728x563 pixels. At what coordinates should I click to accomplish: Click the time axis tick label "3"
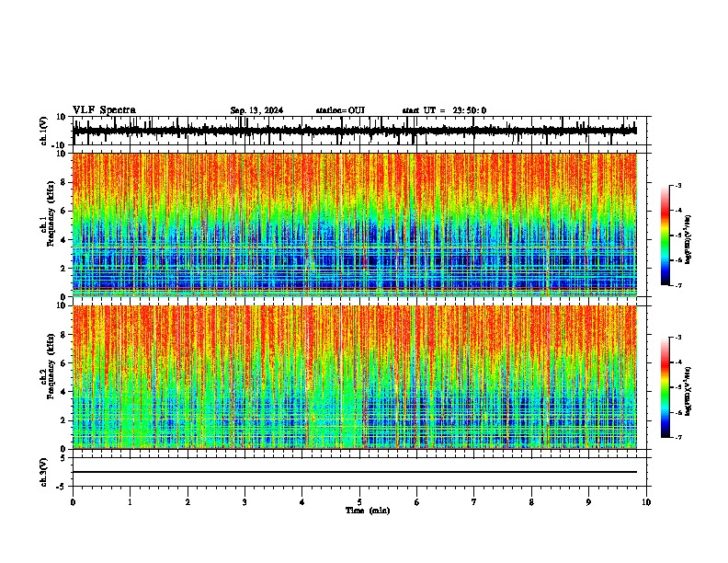(x=245, y=502)
